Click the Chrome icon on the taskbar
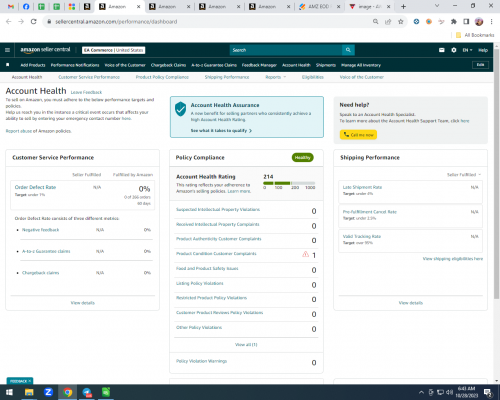Screen dimensions: 500x400 [x=68, y=392]
